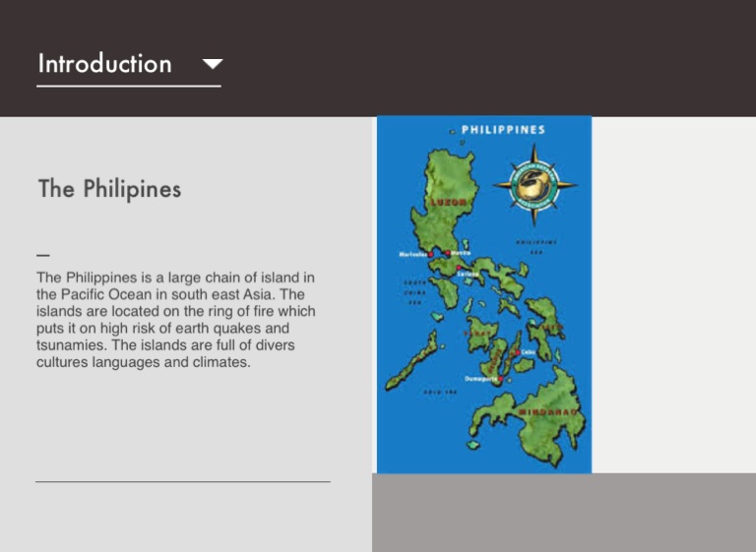This screenshot has height=552, width=756.
Task: Click the underline beneath Introduction heading
Action: click(128, 87)
